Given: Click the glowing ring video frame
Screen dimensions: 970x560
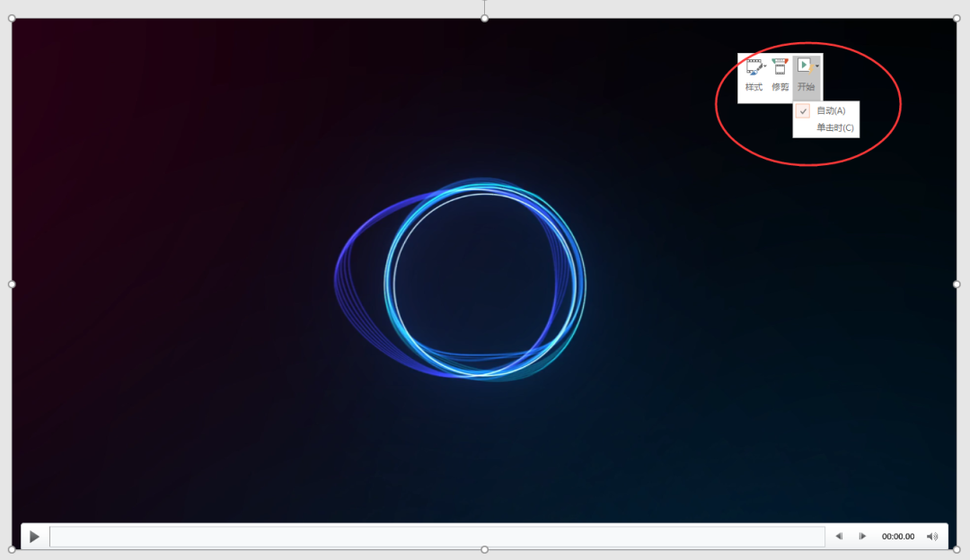Looking at the screenshot, I should (x=484, y=283).
